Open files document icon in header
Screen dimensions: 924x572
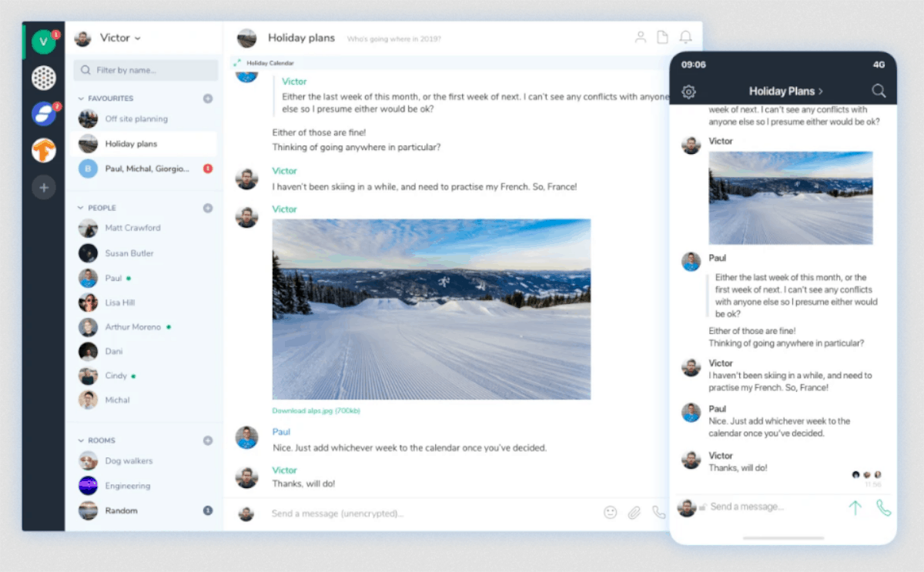(662, 37)
